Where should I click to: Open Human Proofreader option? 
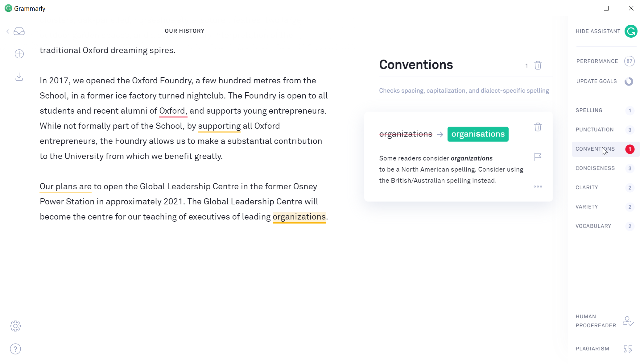coord(596,321)
